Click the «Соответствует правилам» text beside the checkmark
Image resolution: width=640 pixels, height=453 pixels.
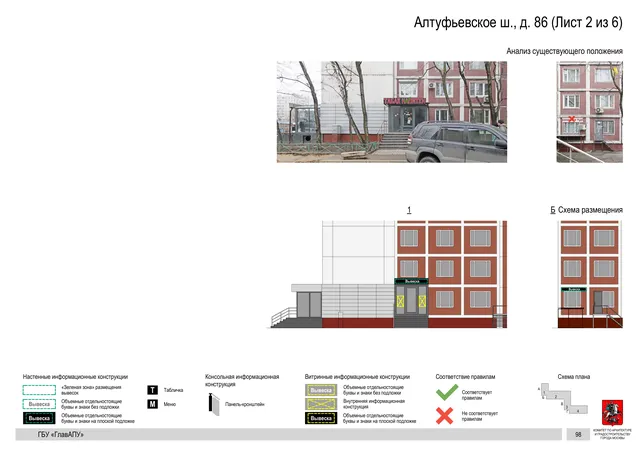(x=477, y=395)
